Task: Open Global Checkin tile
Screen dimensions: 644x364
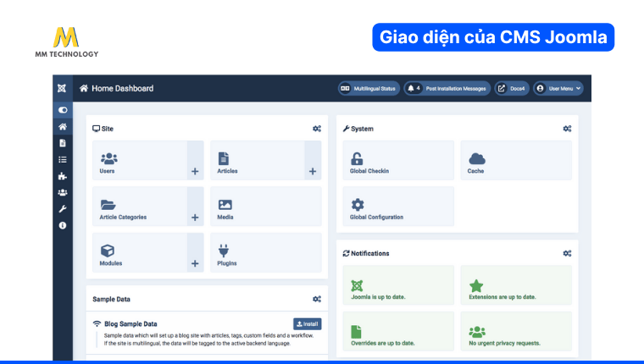Action: [x=398, y=161]
